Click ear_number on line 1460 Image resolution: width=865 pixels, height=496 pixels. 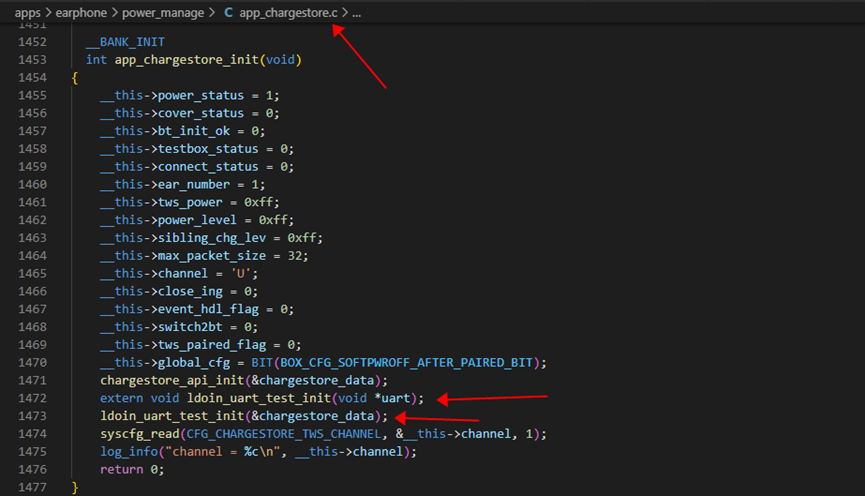pyautogui.click(x=194, y=184)
